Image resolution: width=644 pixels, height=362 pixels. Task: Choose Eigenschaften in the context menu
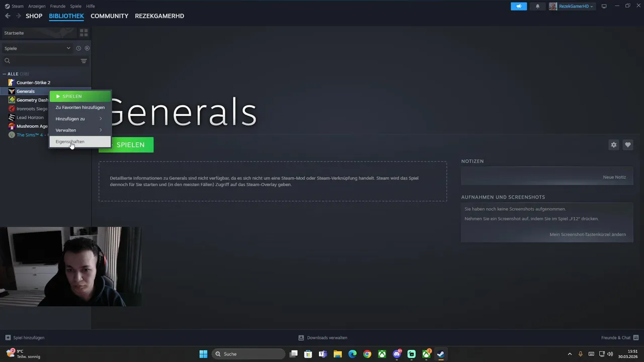tap(80, 142)
